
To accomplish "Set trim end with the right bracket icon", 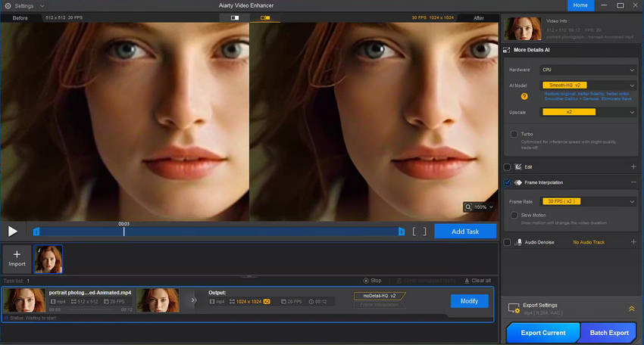I will 424,232.
